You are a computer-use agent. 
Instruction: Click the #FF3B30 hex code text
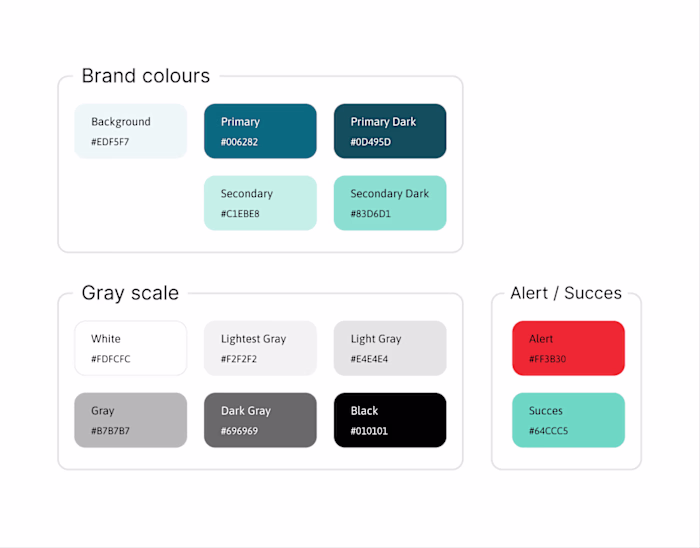(x=547, y=359)
